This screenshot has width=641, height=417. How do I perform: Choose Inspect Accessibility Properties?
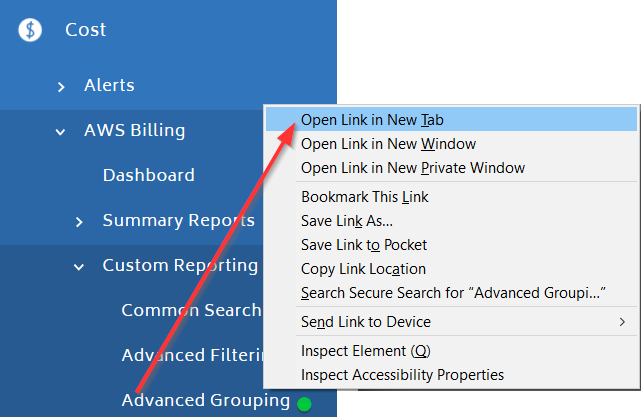(451, 375)
